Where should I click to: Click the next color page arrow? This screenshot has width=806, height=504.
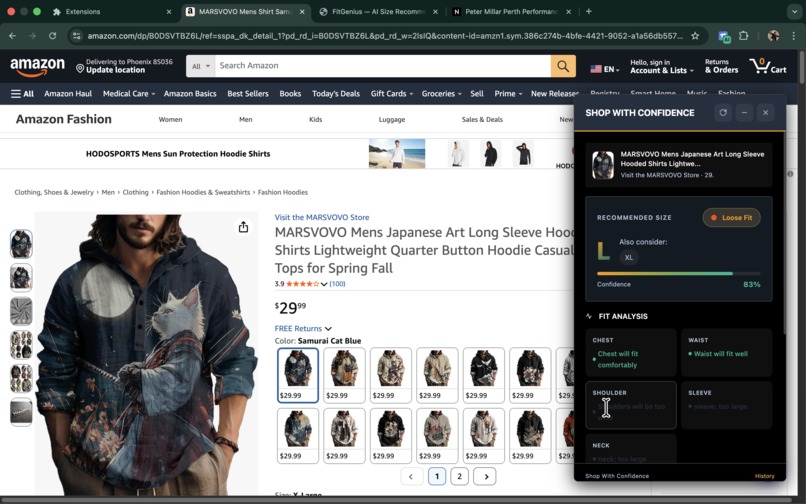486,476
